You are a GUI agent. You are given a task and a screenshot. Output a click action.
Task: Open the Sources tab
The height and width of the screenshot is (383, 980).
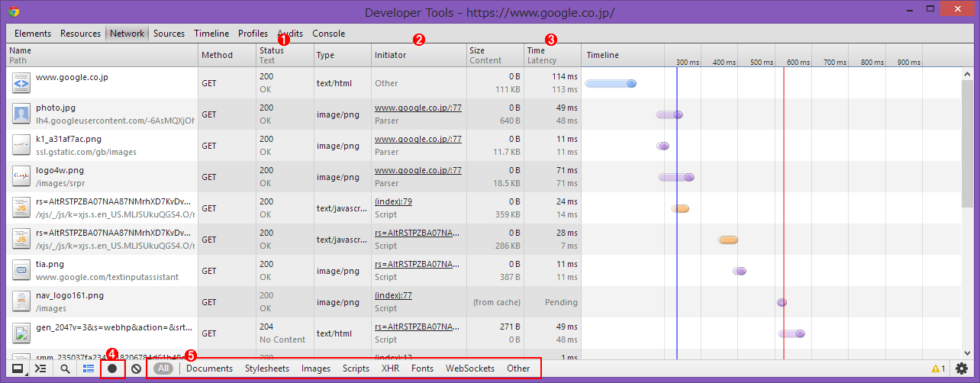tap(169, 34)
